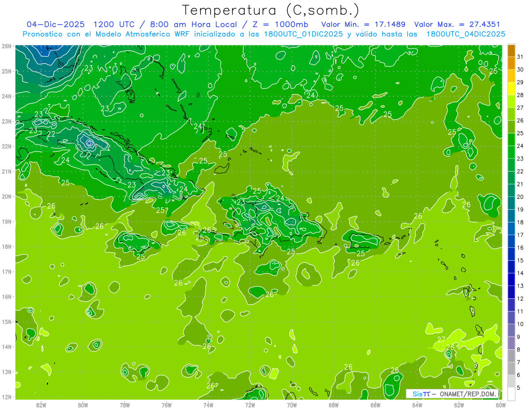
Task: Click the 17 label on the color scale
Action: (x=520, y=235)
